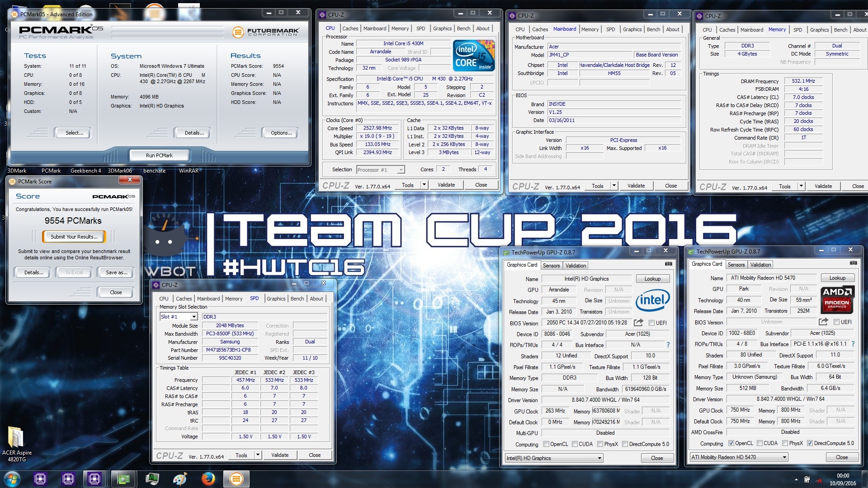The height and width of the screenshot is (488, 868).
Task: Toggle DirectCompute 5.0 checkbox in Intel GPU-Z
Action: tap(625, 444)
